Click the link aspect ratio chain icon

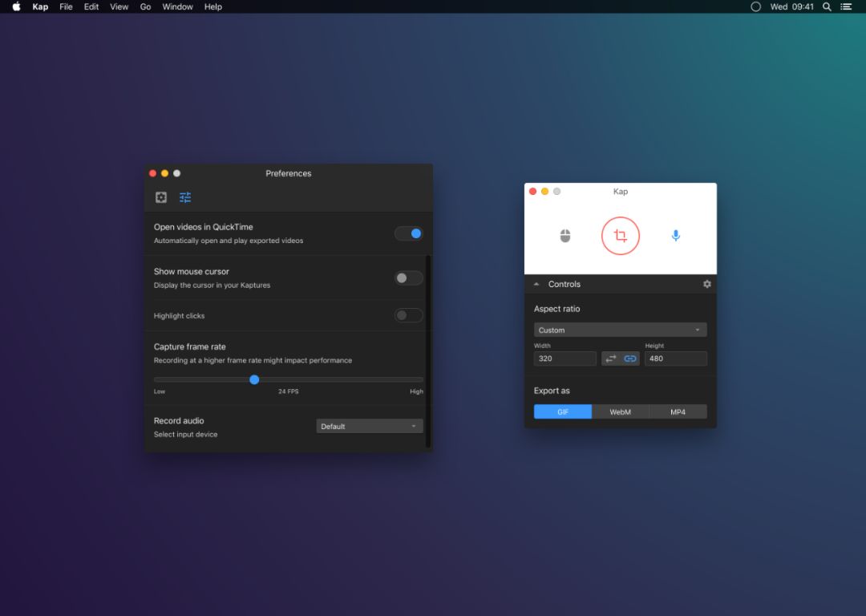pyautogui.click(x=630, y=359)
